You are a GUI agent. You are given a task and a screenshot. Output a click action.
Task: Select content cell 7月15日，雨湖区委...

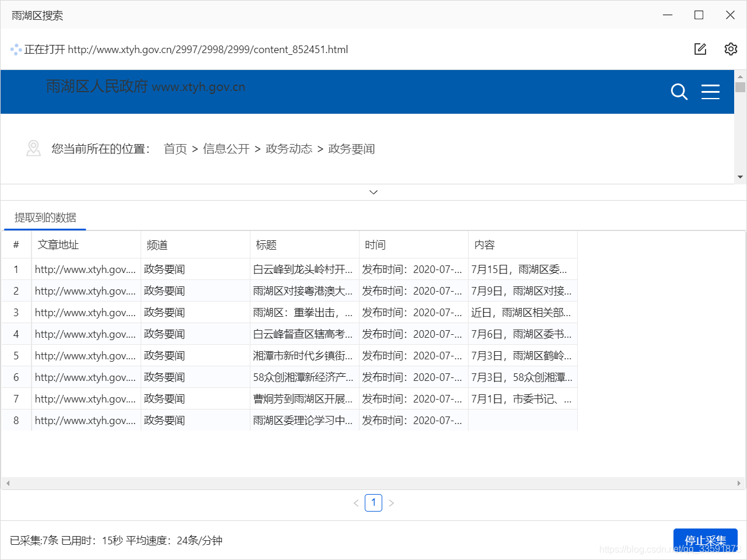pos(523,269)
